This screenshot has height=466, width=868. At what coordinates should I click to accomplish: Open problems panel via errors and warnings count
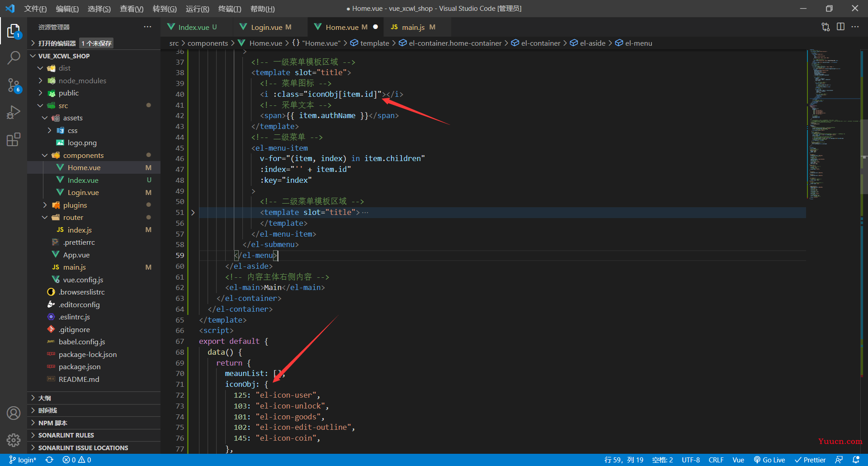click(x=77, y=460)
